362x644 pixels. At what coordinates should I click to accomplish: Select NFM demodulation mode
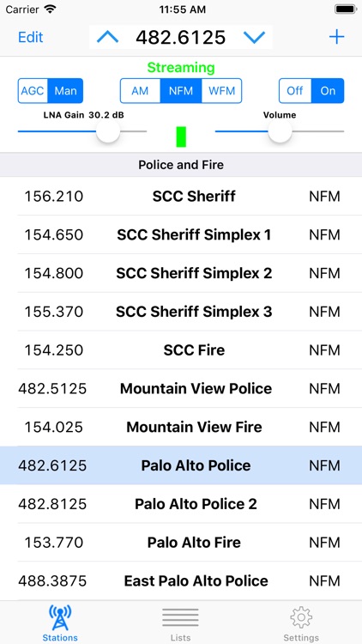click(x=181, y=91)
